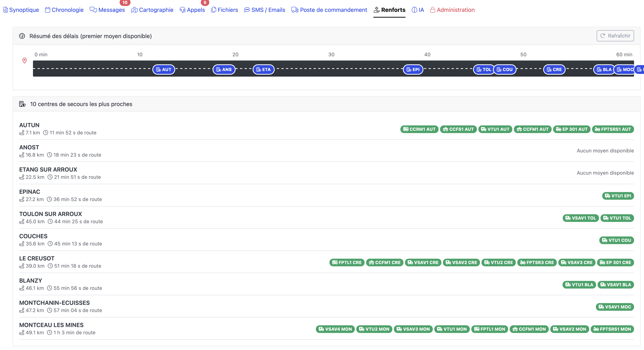Image resolution: width=644 pixels, height=350 pixels.
Task: Open the Poste de commandement tab
Action: [x=329, y=10]
